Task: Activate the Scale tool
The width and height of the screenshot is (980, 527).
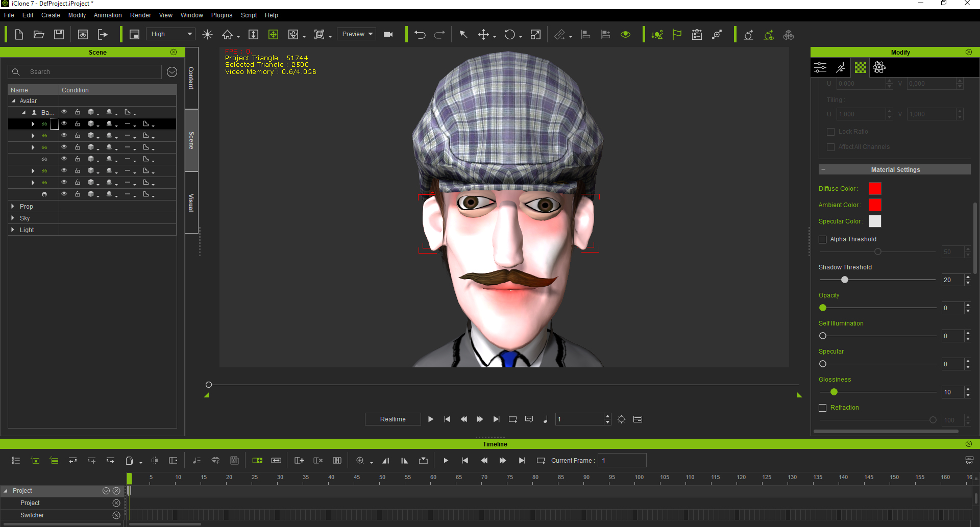Action: 535,35
